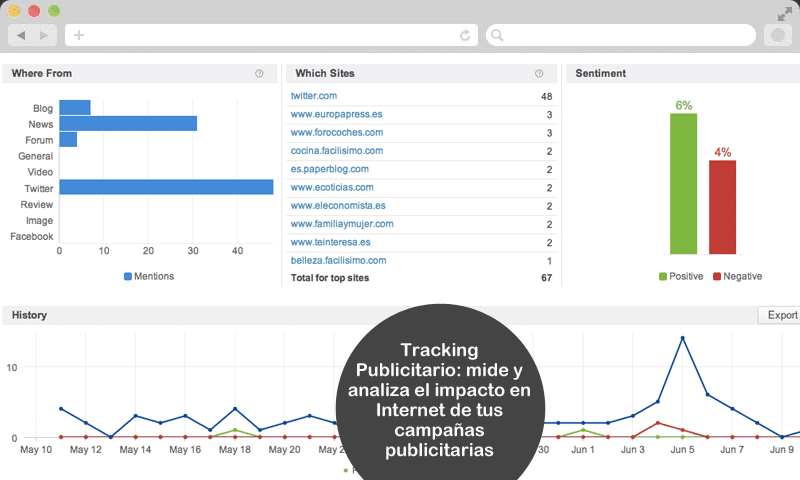
Task: Enter fullscreen using the top-right arrows icon
Action: (785, 13)
